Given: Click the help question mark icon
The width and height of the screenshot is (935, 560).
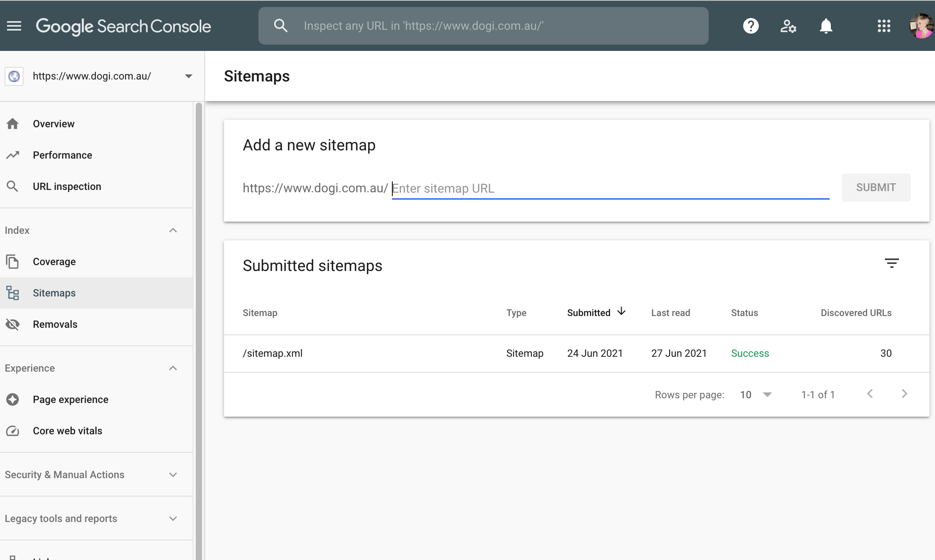Looking at the screenshot, I should 751,25.
